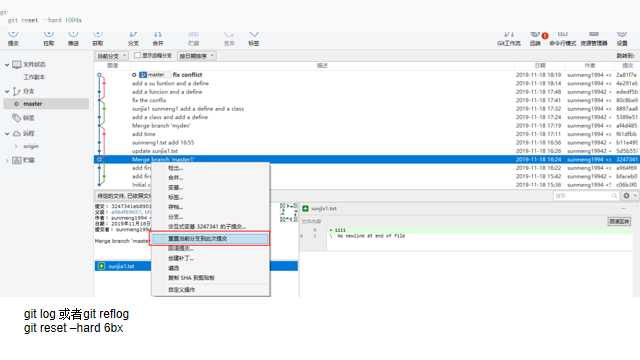Select the 'add a su funtion and a define' commit
The image size is (640, 360).
click(x=366, y=83)
